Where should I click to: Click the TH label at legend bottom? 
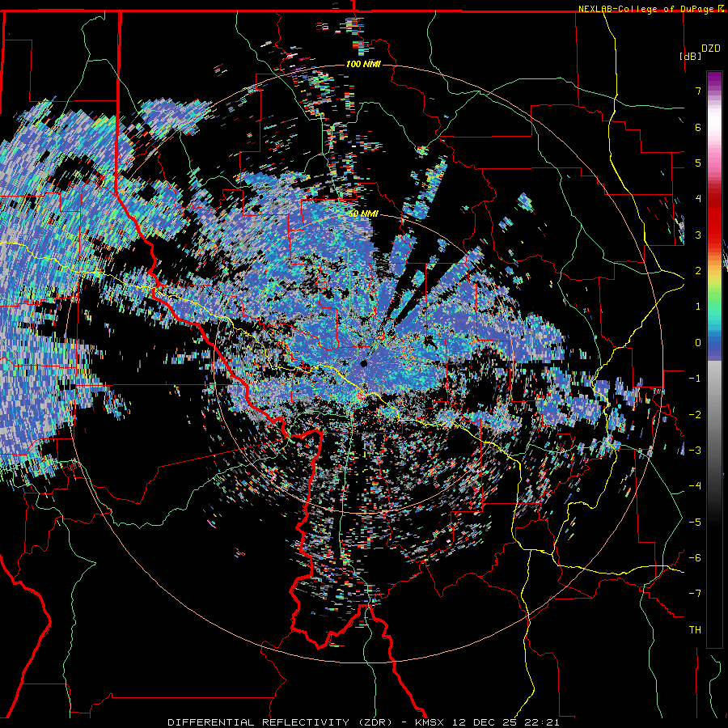click(x=695, y=630)
